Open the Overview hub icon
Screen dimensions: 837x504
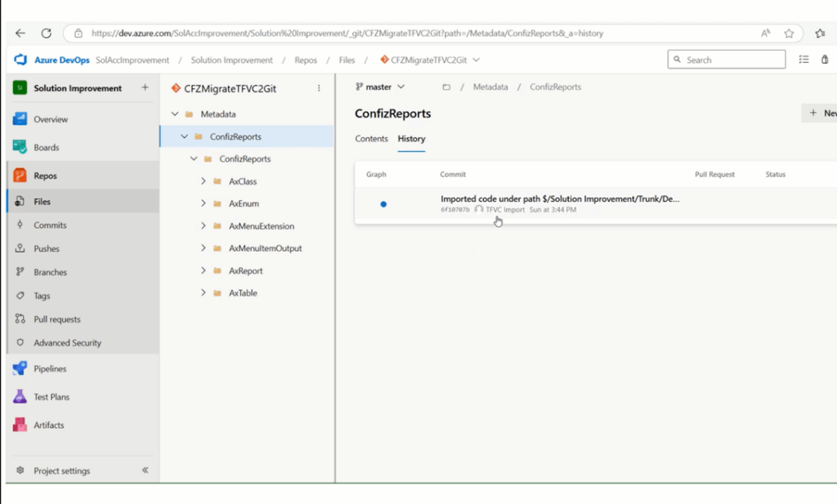20,119
